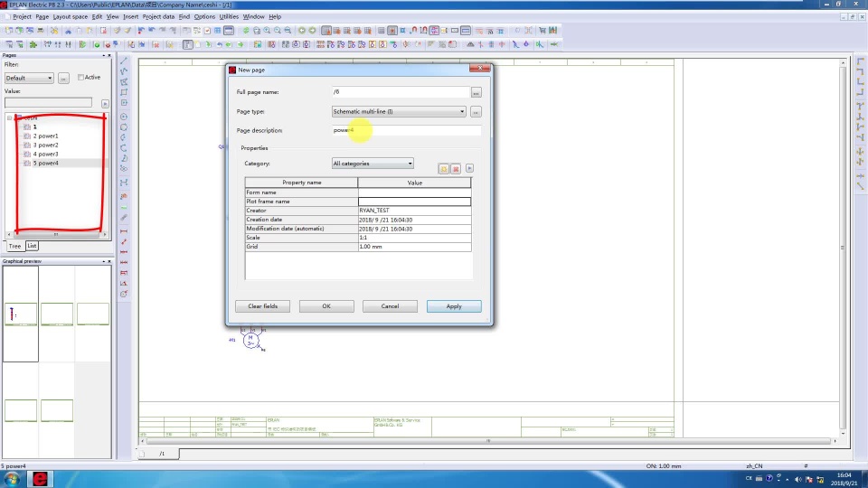Click the volume speaker icon in tray
This screenshot has width=868, height=488.
click(x=797, y=479)
